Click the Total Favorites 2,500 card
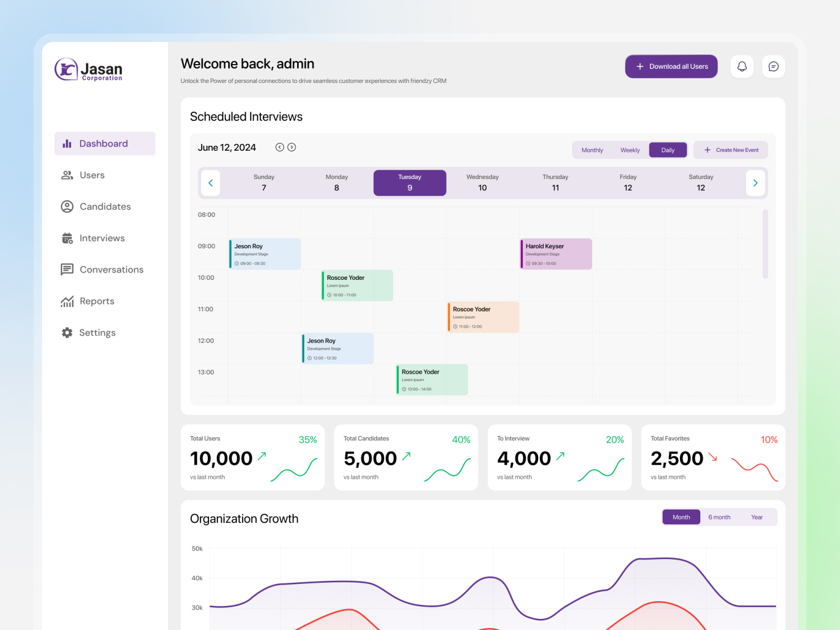 click(713, 458)
